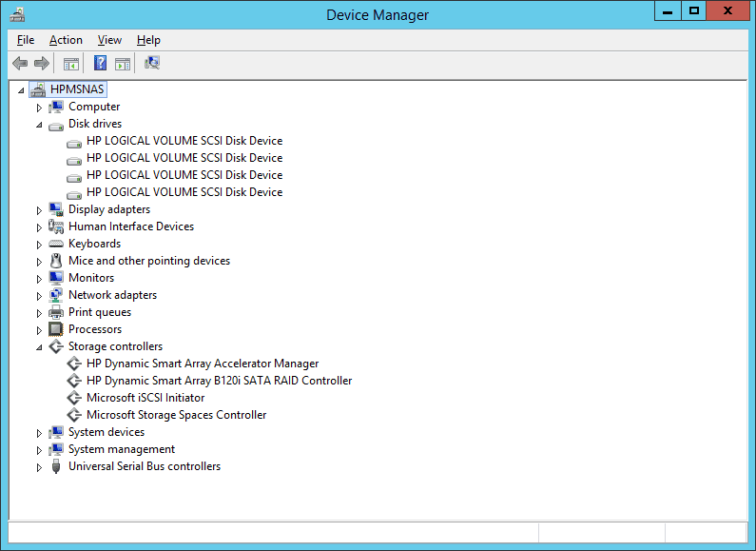Click the Human Interface Devices icon
Viewport: 756px width, 551px height.
(x=56, y=226)
